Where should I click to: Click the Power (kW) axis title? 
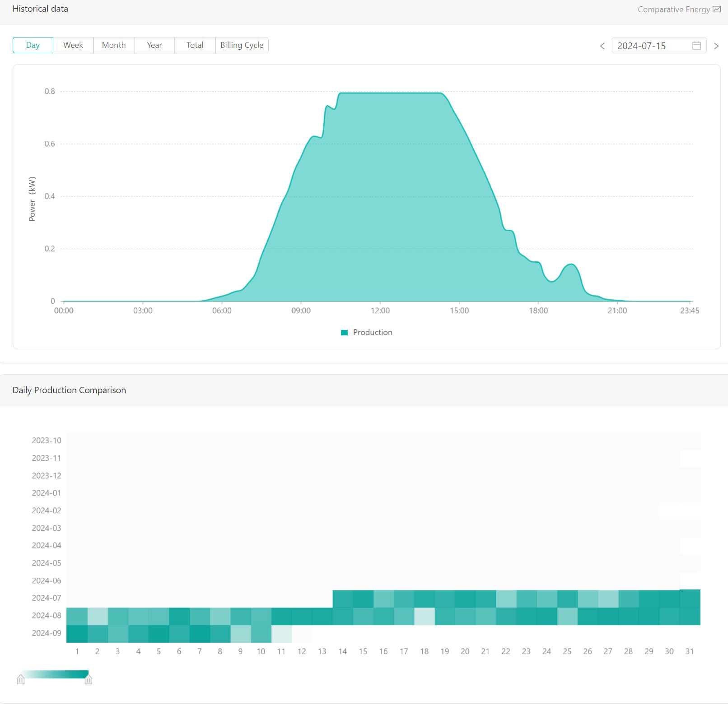pyautogui.click(x=32, y=199)
